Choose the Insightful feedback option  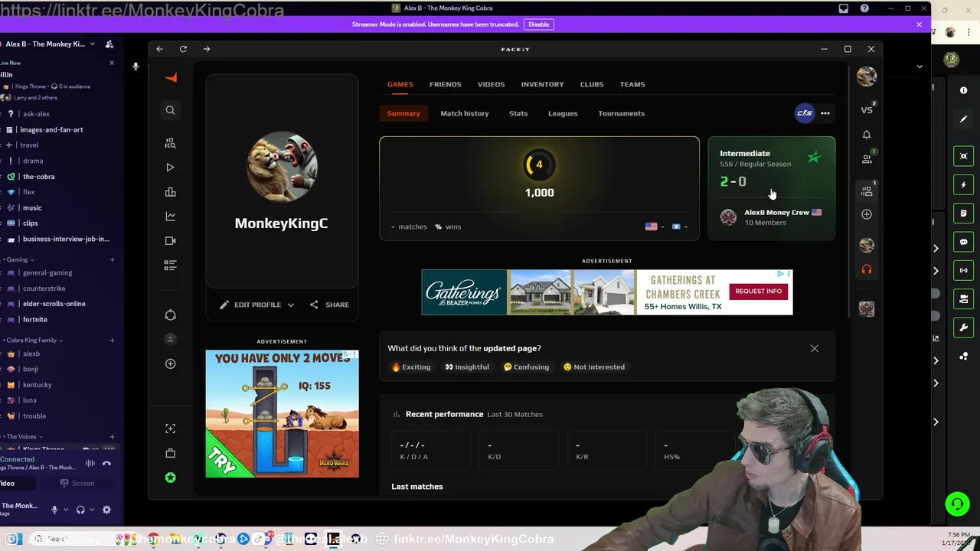click(467, 367)
